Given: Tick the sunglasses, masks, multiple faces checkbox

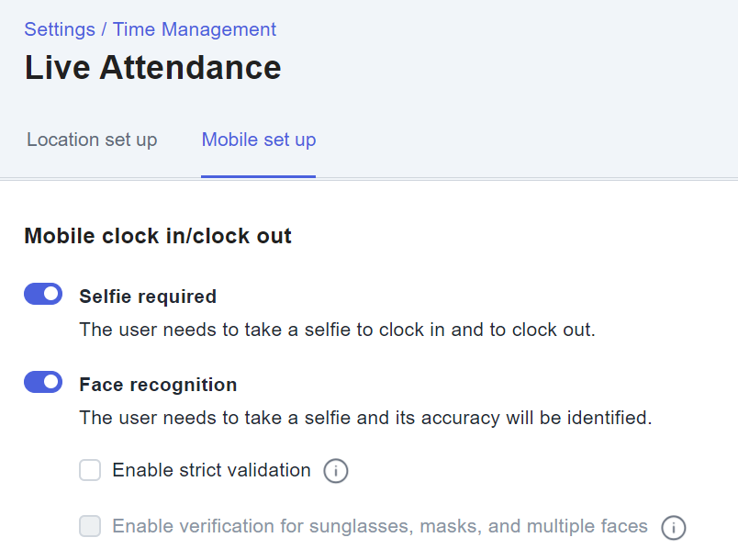Looking at the screenshot, I should [x=90, y=526].
